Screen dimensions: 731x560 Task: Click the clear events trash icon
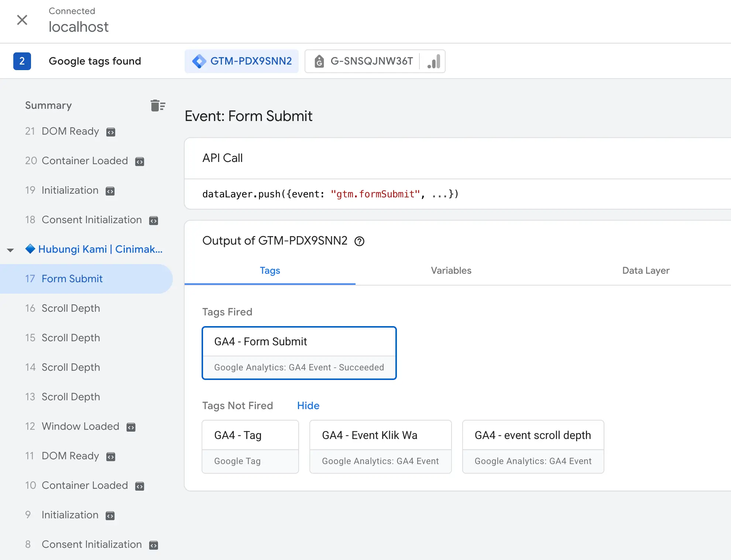pos(158,106)
